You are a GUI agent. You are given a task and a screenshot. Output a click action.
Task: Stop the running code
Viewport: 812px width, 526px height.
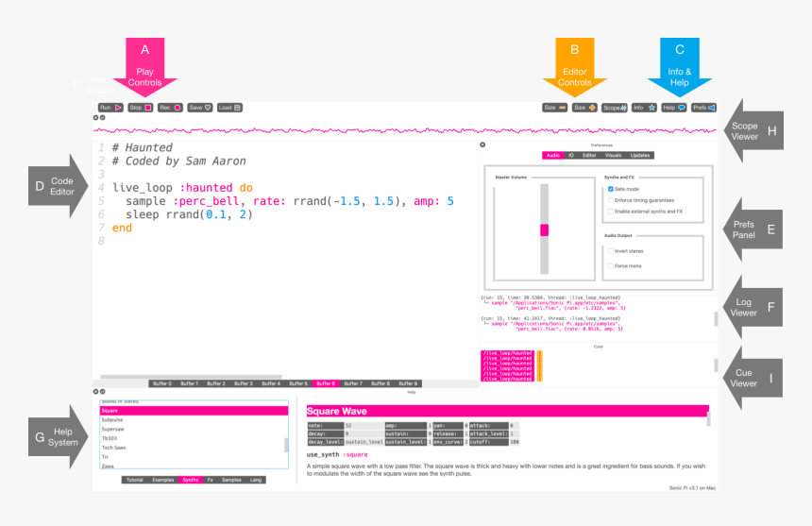(141, 108)
